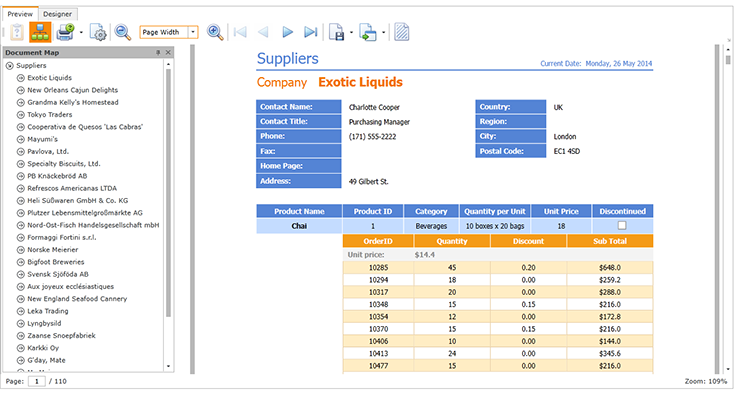
Task: Select Formaggi Fortini s.r.l. entry
Action: tap(62, 237)
